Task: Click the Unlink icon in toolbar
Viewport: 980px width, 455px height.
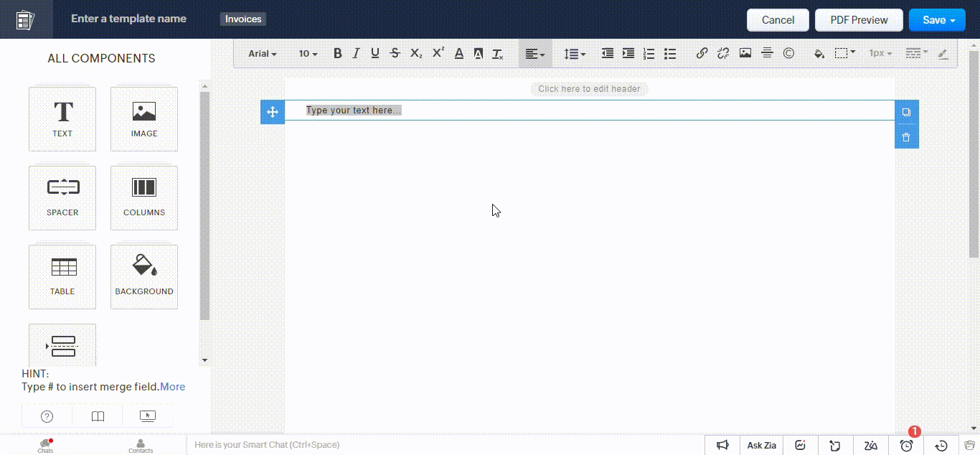Action: coord(722,53)
